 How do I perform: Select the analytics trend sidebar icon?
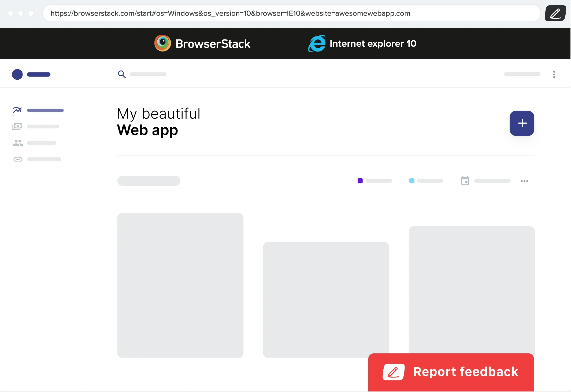click(17, 110)
